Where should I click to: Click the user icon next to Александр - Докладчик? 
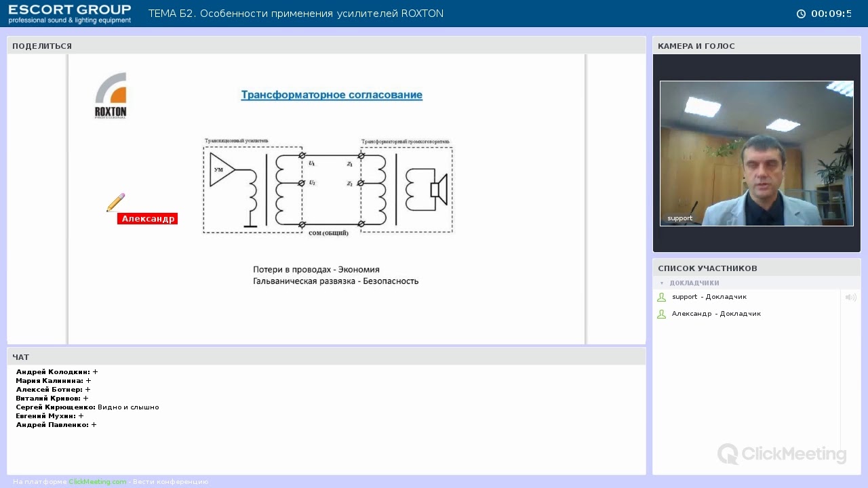click(662, 314)
